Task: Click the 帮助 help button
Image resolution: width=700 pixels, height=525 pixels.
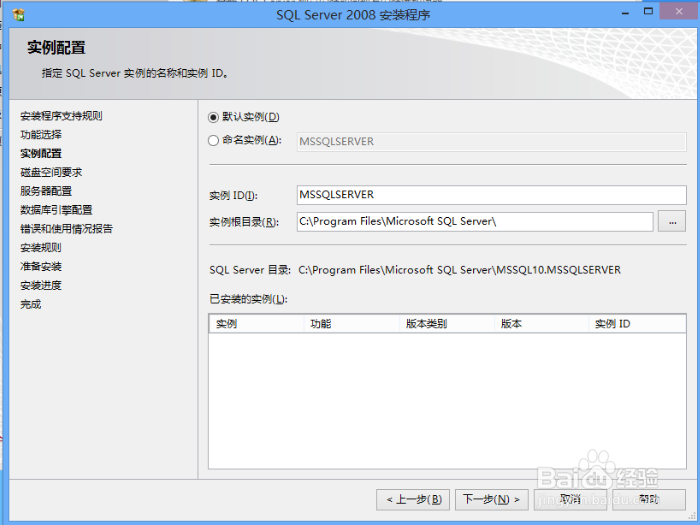Action: pos(649,500)
